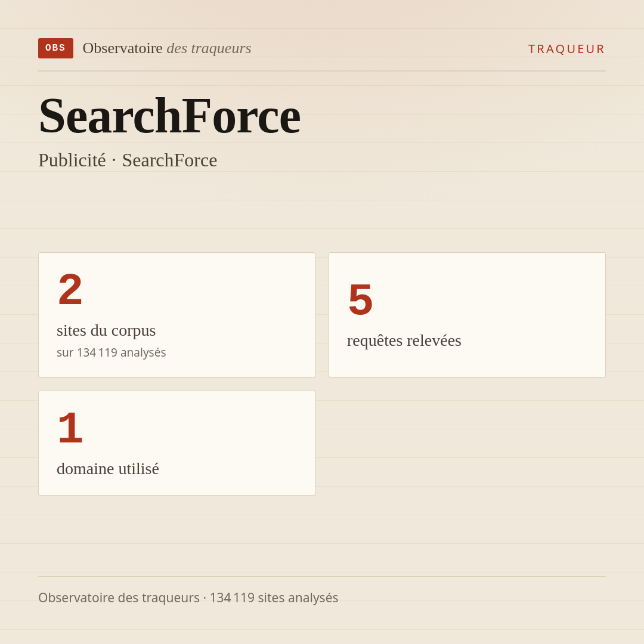Click the 'sites du corpus' label

pyautogui.click(x=106, y=330)
